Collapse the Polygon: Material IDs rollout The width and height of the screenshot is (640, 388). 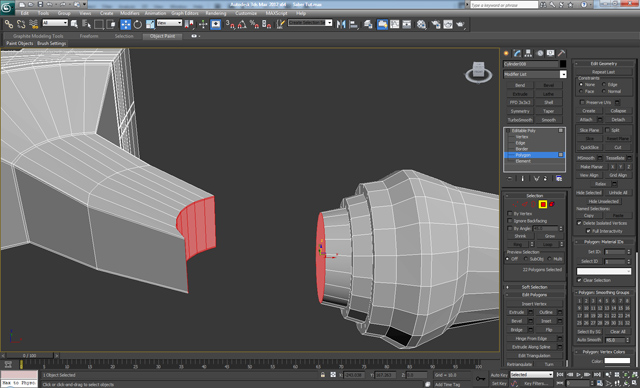click(603, 242)
